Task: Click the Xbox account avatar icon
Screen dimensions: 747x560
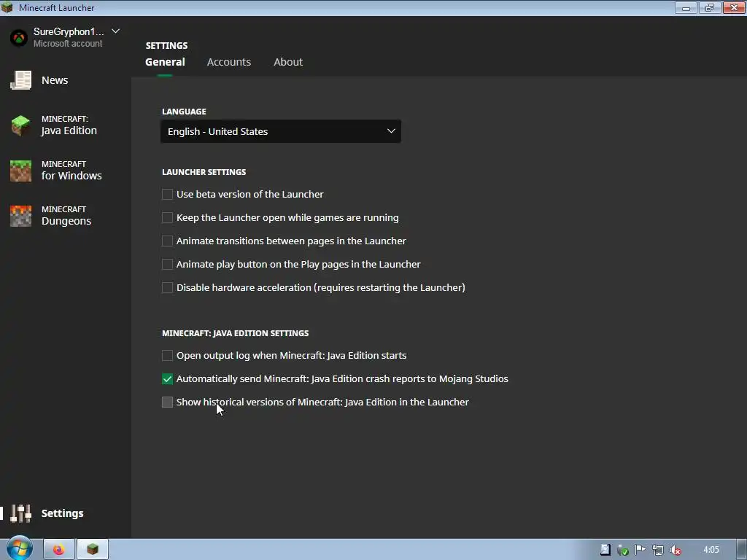Action: pos(19,38)
